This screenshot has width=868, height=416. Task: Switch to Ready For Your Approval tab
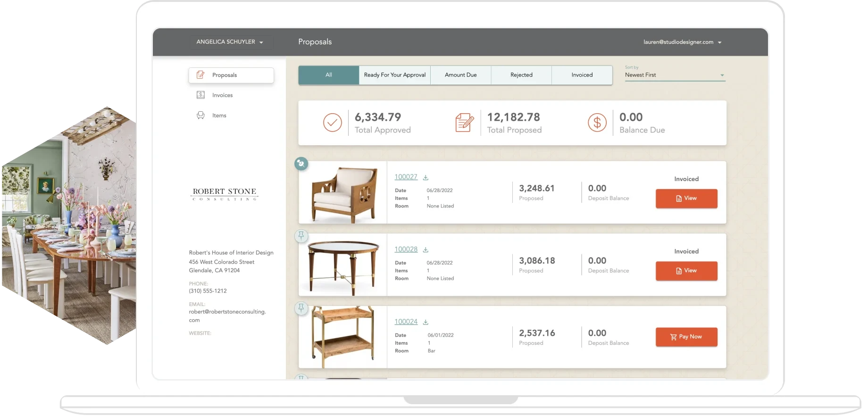[x=395, y=75]
